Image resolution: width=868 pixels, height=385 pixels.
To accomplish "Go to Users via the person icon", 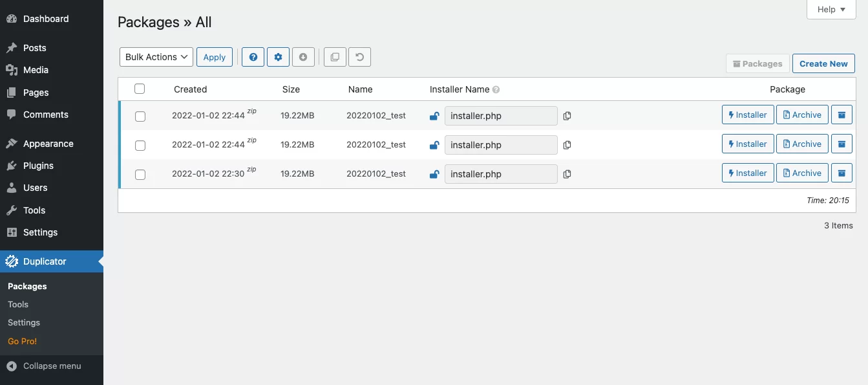I will (12, 188).
